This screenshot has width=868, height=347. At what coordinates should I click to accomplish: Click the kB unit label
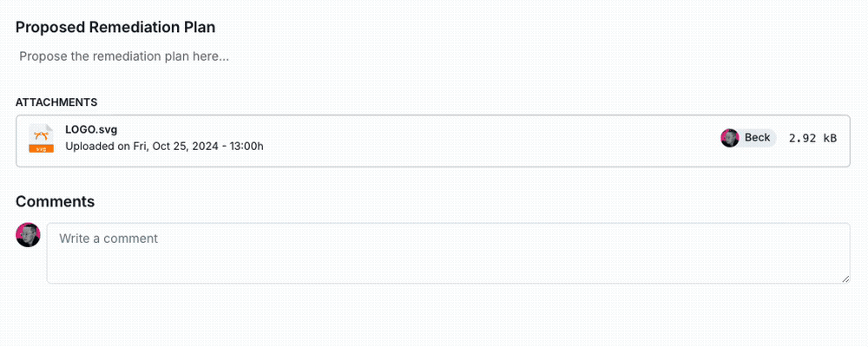click(830, 138)
